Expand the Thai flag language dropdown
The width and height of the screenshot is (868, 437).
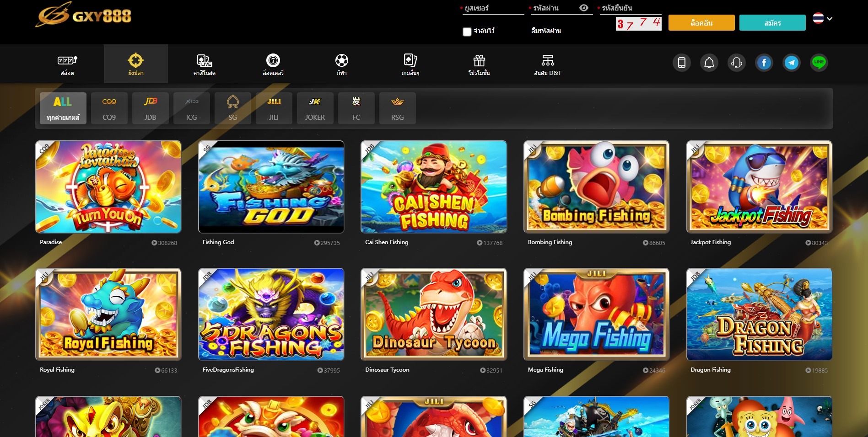(823, 18)
